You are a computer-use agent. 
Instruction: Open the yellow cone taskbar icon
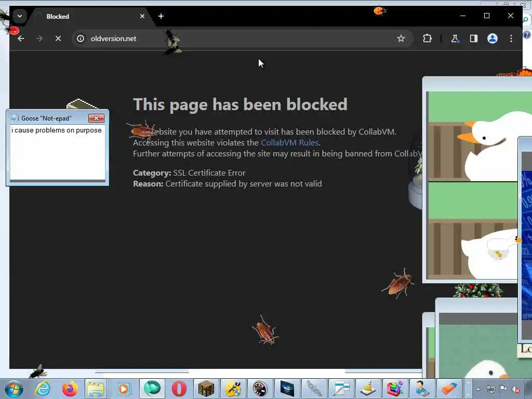coord(368,389)
